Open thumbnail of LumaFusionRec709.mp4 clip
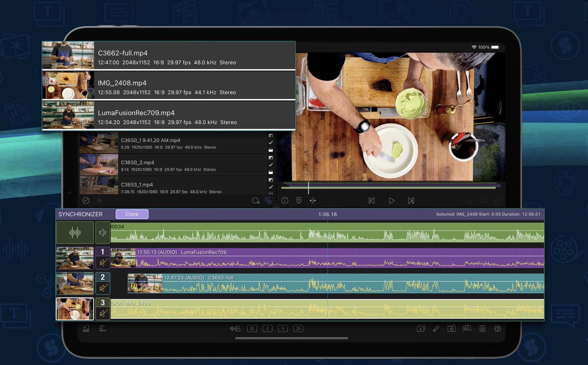Screen dimensions: 588x365 (68, 115)
